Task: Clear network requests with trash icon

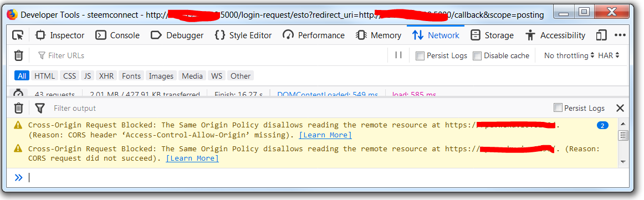Action: tap(19, 55)
